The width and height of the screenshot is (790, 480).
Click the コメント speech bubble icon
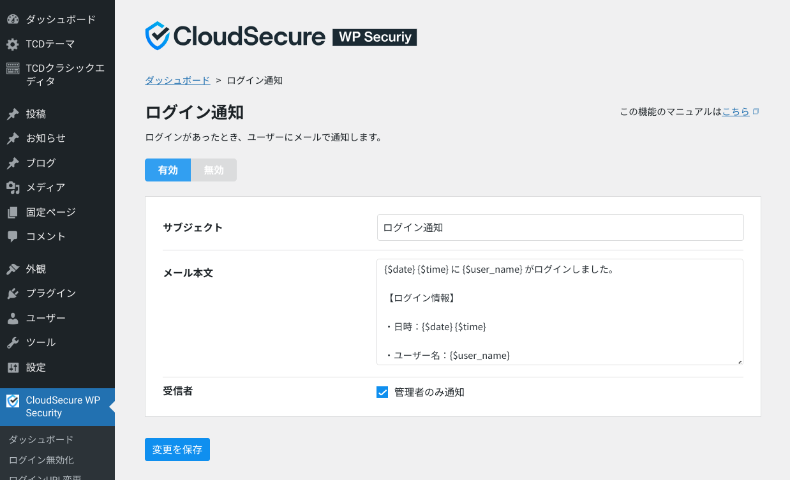coord(13,237)
